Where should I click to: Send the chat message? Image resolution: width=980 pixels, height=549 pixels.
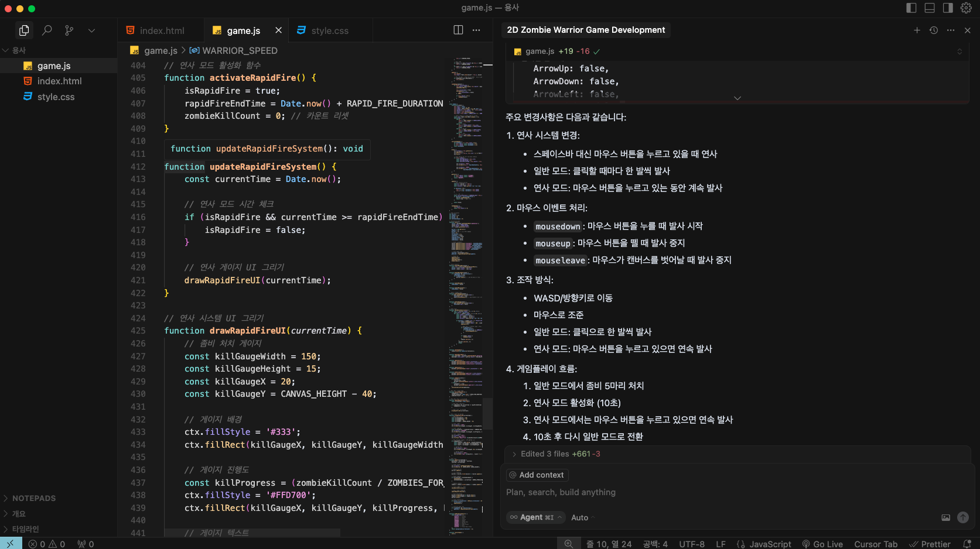coord(963,517)
